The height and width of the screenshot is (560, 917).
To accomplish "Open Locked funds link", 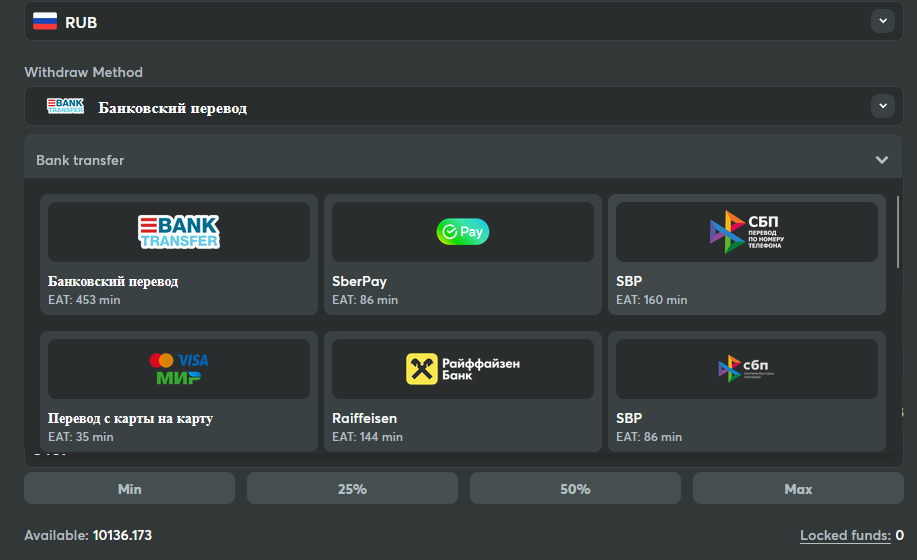I will click(845, 535).
